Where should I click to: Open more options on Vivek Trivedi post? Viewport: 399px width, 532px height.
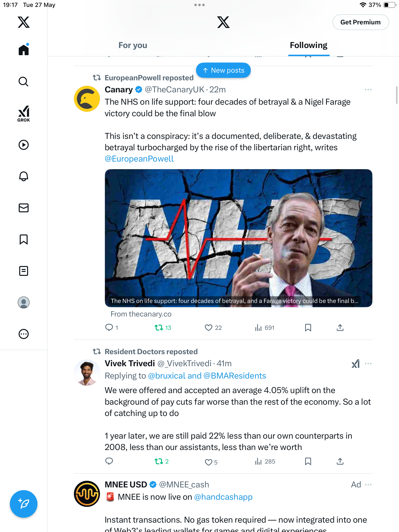[368, 364]
